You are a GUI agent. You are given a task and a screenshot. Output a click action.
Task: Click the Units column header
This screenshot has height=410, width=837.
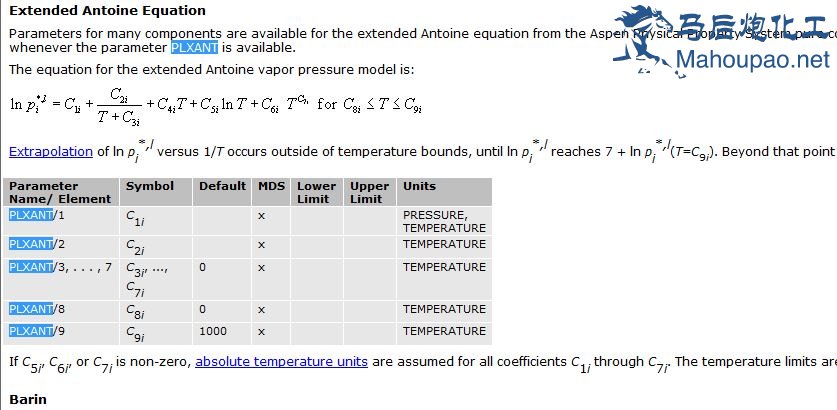[419, 186]
